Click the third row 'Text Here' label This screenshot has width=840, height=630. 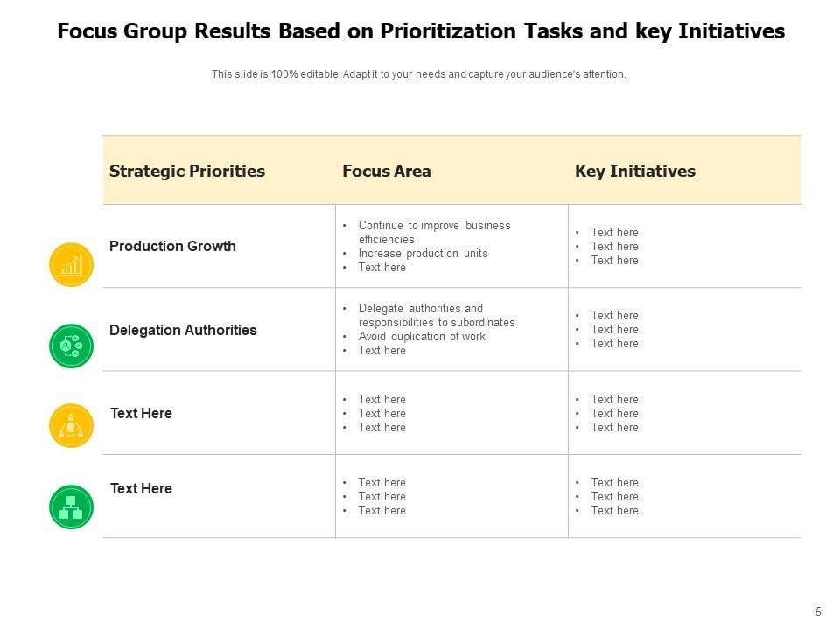coord(141,414)
